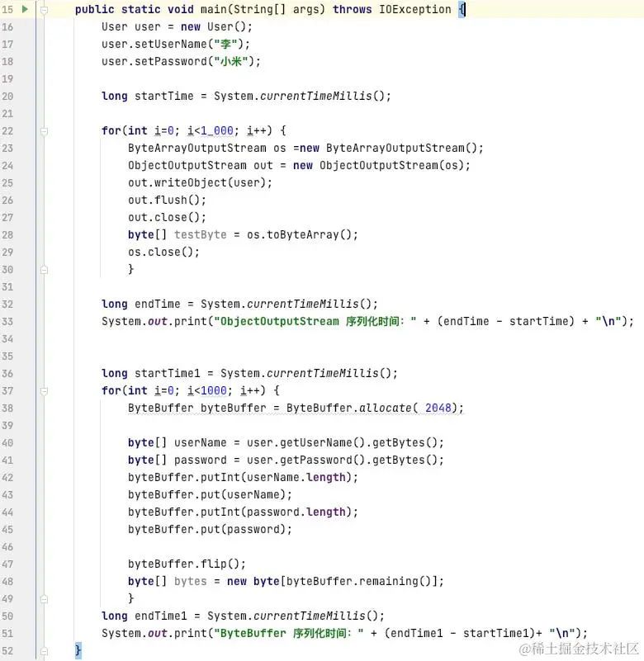Click 'ObjectOutputStream out' declaration on line 24
The height and width of the screenshot is (661, 644).
201,165
